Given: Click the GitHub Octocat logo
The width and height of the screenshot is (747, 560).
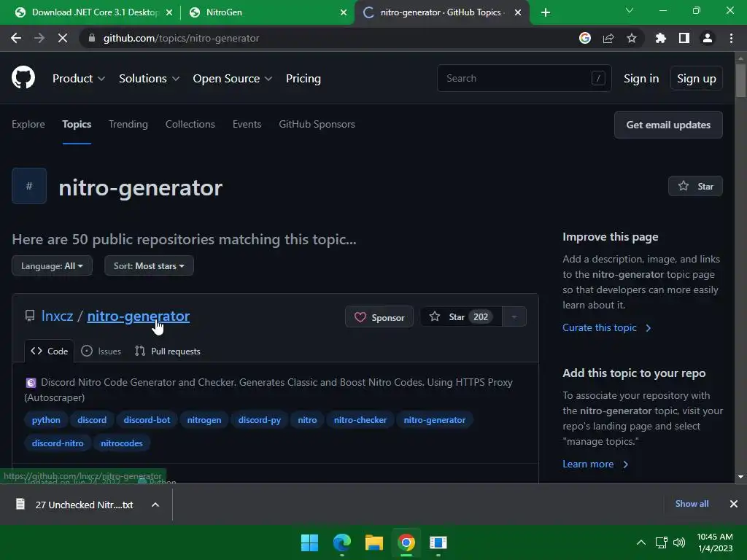Looking at the screenshot, I should [x=23, y=77].
